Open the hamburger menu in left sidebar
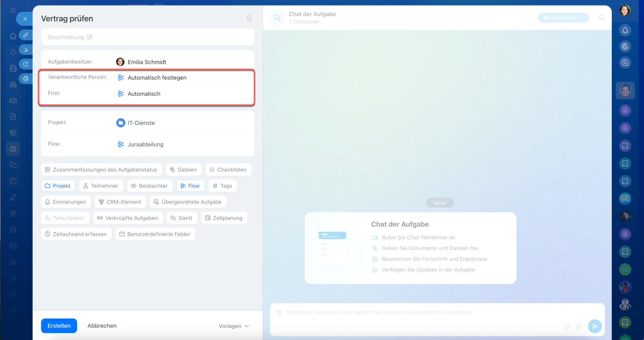This screenshot has height=340, width=644. point(13,11)
